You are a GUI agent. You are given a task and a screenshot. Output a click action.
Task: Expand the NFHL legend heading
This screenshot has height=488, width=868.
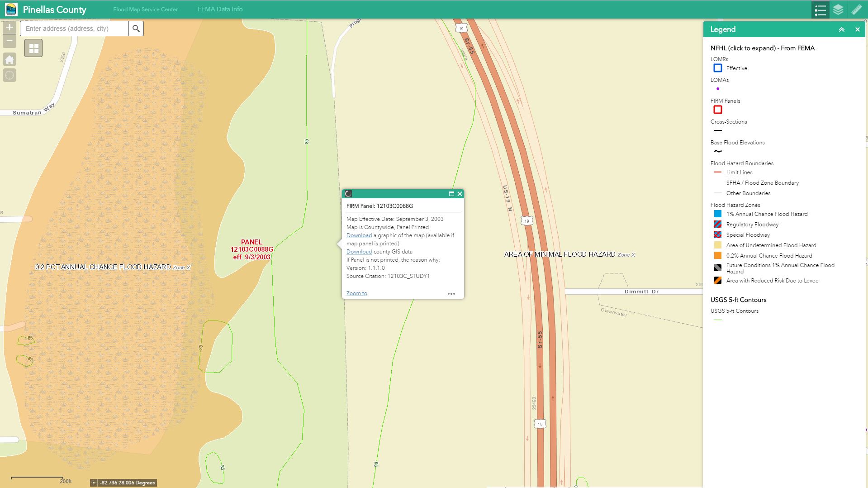[762, 48]
